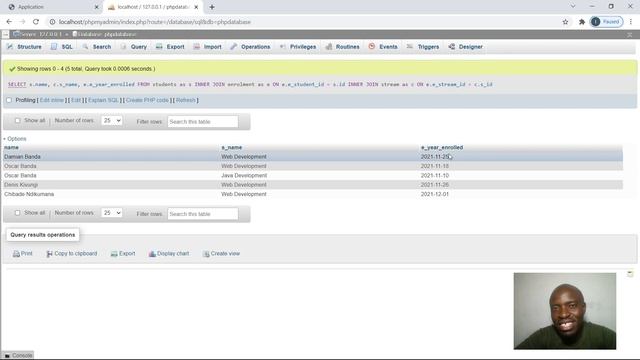Screen dimensions: 640x360
Task: Click the Designer tab icon
Action: (451, 47)
